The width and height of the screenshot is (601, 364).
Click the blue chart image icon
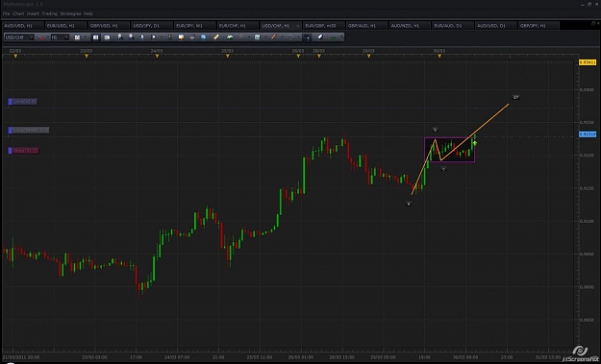[x=257, y=37]
